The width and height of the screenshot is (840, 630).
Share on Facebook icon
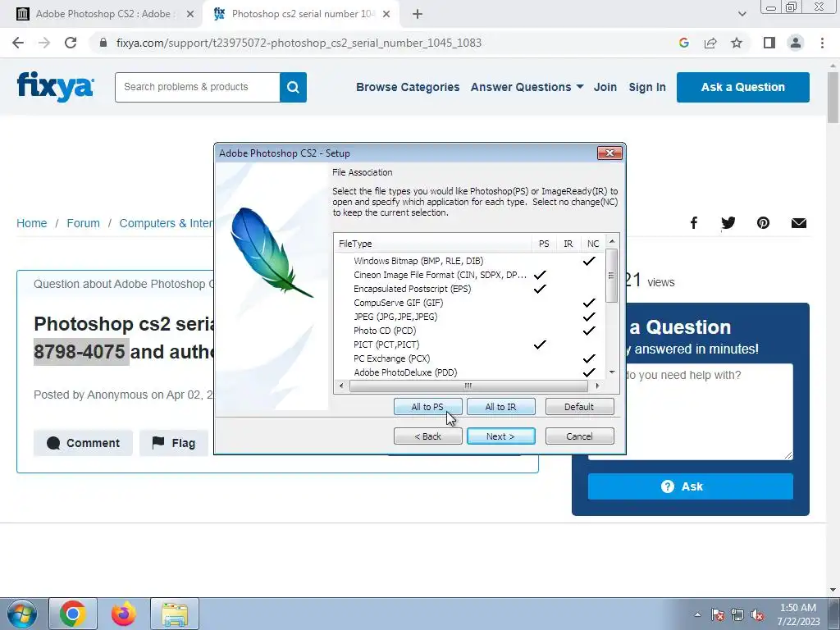pyautogui.click(x=694, y=223)
